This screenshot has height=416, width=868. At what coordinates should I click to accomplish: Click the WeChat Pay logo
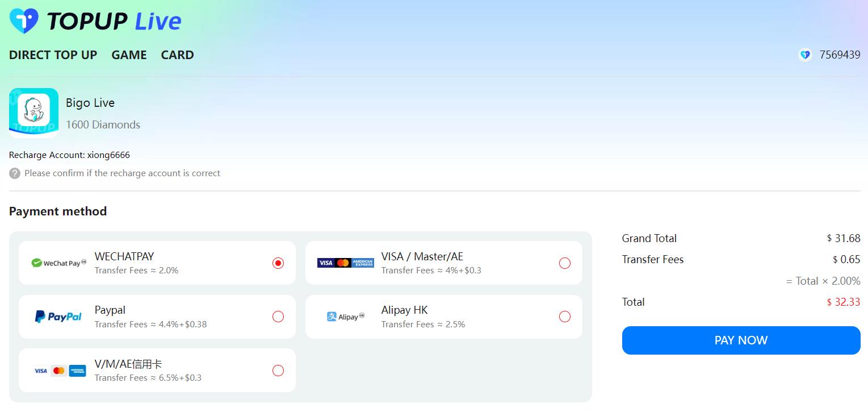(59, 263)
